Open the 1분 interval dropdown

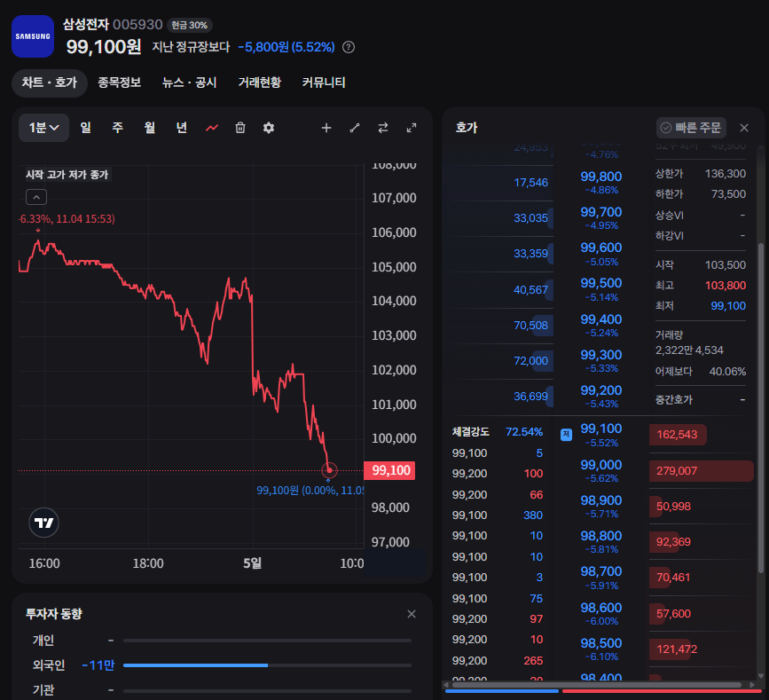[43, 128]
